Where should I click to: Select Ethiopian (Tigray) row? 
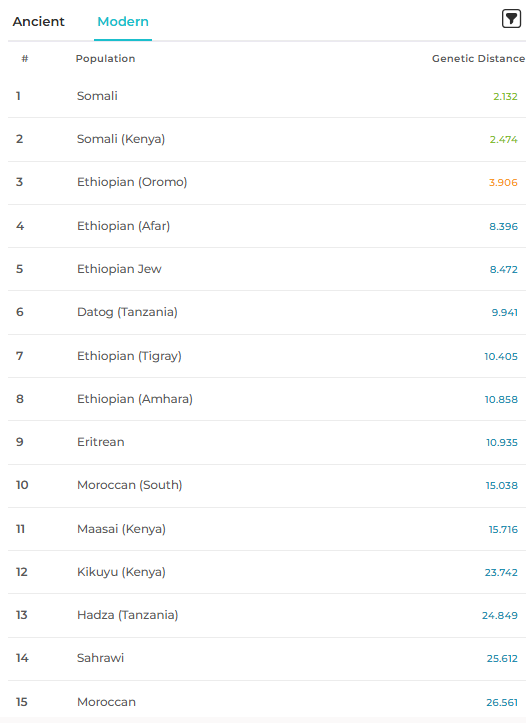point(267,356)
